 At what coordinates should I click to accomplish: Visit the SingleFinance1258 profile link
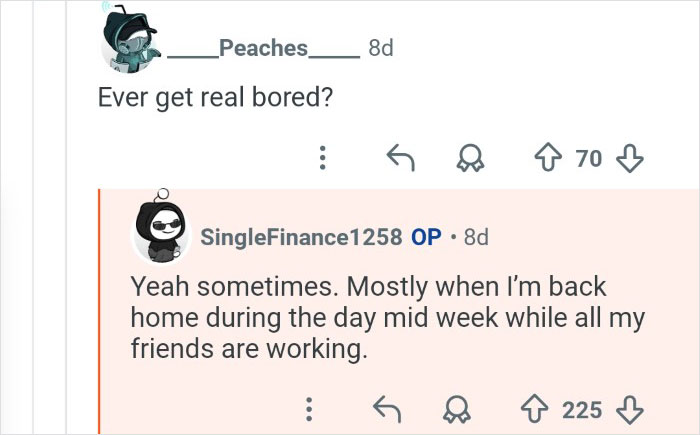click(x=301, y=237)
